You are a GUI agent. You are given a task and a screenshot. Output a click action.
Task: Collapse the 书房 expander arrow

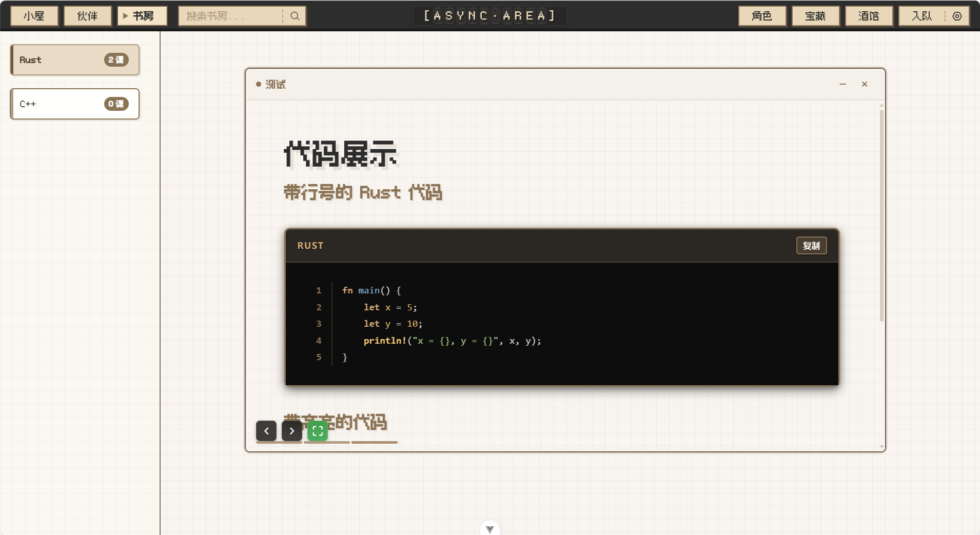pyautogui.click(x=125, y=15)
